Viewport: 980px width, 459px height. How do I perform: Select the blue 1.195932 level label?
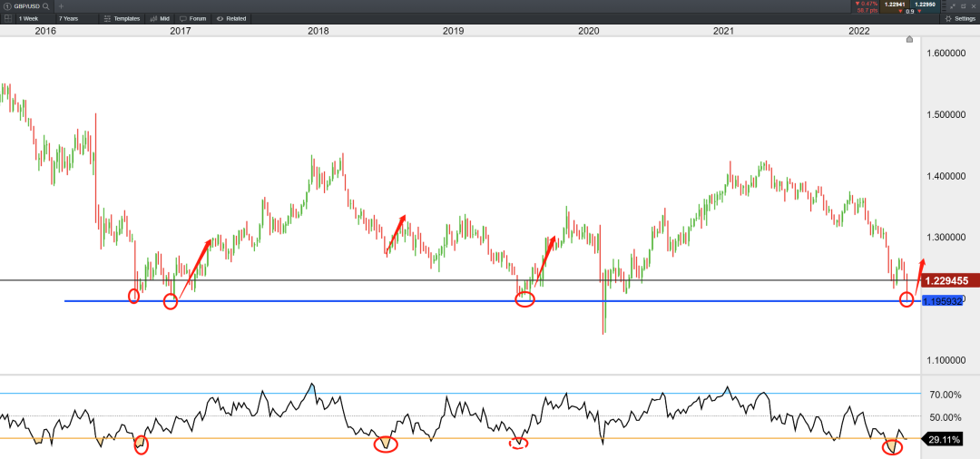click(x=942, y=301)
